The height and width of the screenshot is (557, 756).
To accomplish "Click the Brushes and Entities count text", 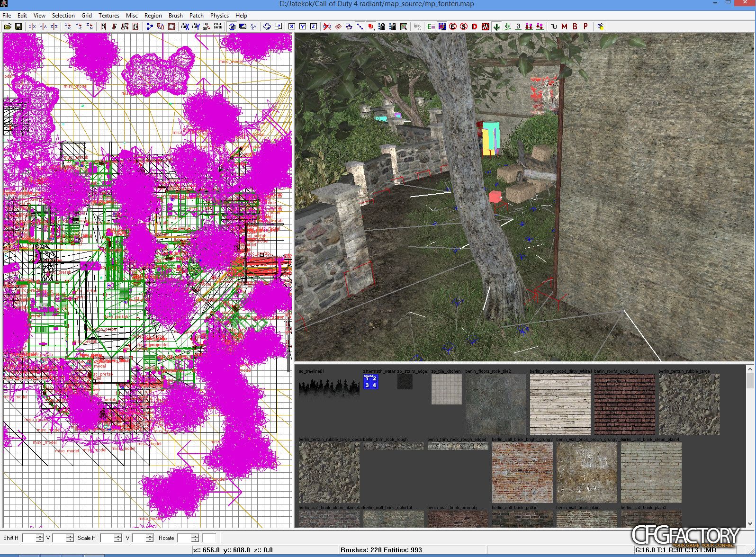I will coord(381,550).
